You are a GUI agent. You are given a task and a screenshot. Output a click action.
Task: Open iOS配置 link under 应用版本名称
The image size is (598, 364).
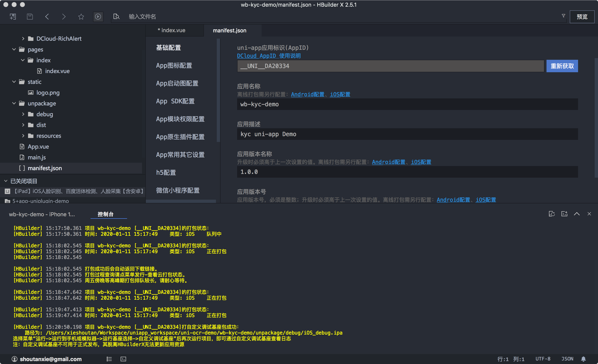[x=421, y=162]
